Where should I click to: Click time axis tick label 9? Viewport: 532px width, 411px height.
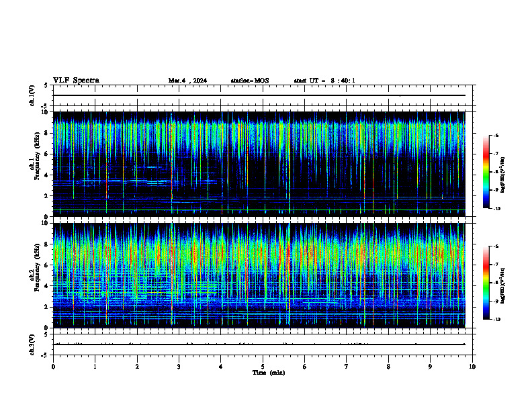(430, 367)
